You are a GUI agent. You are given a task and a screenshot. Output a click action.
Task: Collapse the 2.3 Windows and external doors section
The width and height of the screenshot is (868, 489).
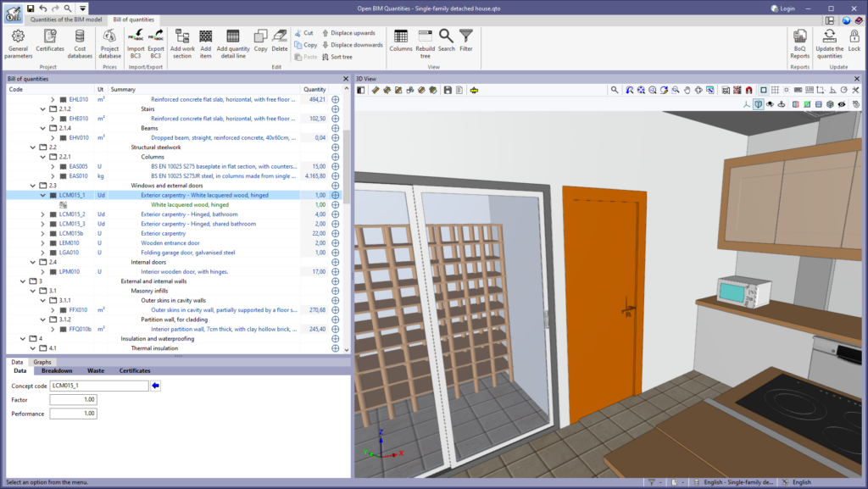click(33, 185)
